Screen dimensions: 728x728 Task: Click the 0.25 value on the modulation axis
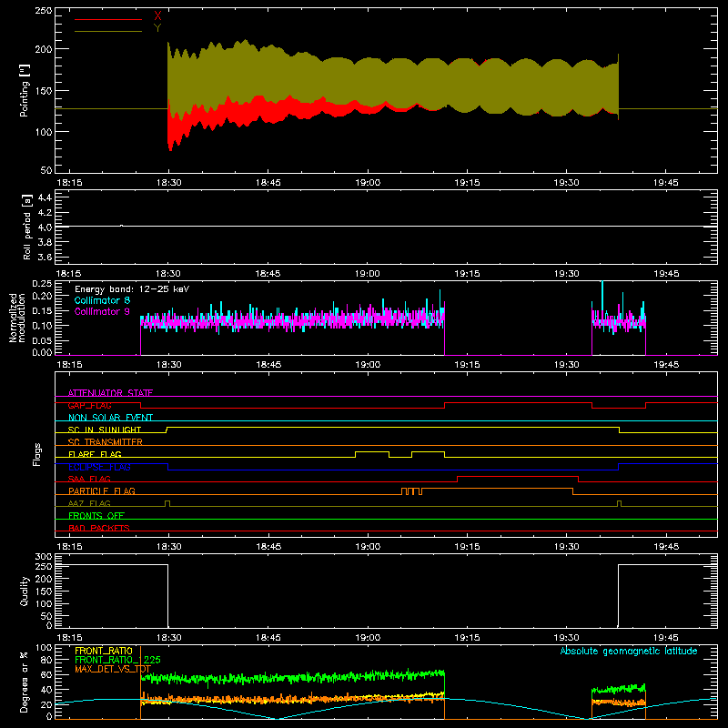point(42,284)
